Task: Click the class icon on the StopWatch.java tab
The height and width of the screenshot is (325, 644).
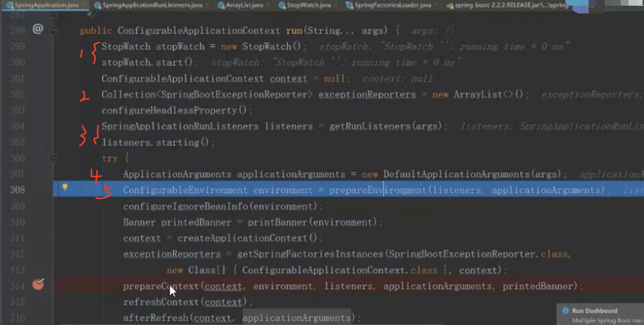Action: click(x=281, y=5)
